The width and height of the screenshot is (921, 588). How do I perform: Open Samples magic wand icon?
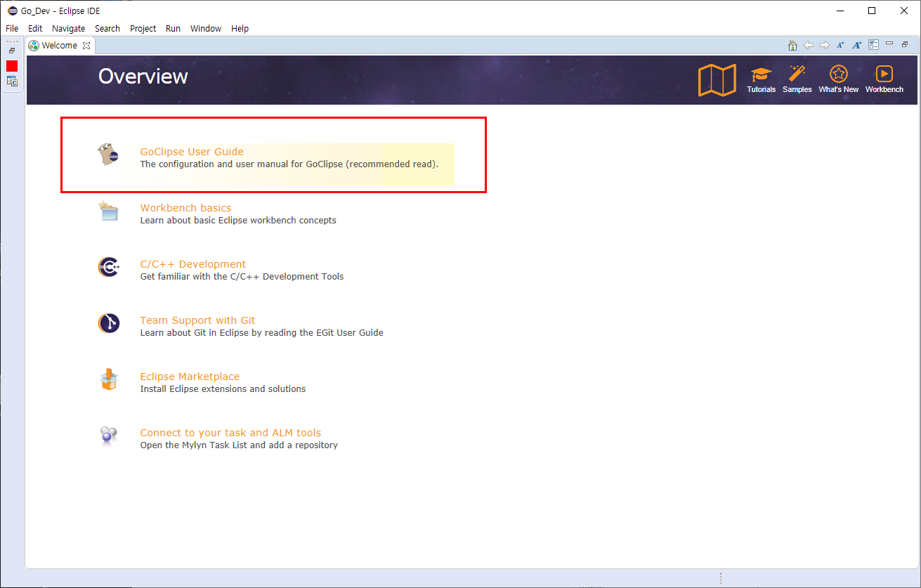point(797,73)
